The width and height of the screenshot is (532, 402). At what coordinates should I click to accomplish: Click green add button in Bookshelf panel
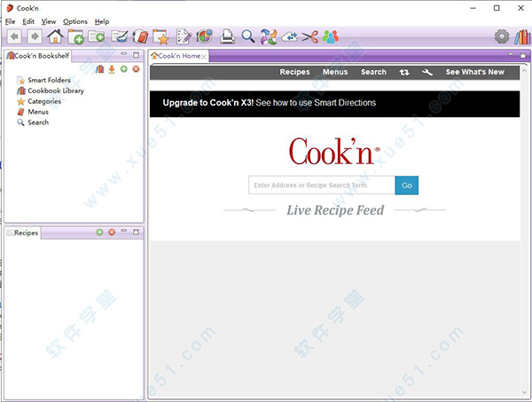[124, 69]
